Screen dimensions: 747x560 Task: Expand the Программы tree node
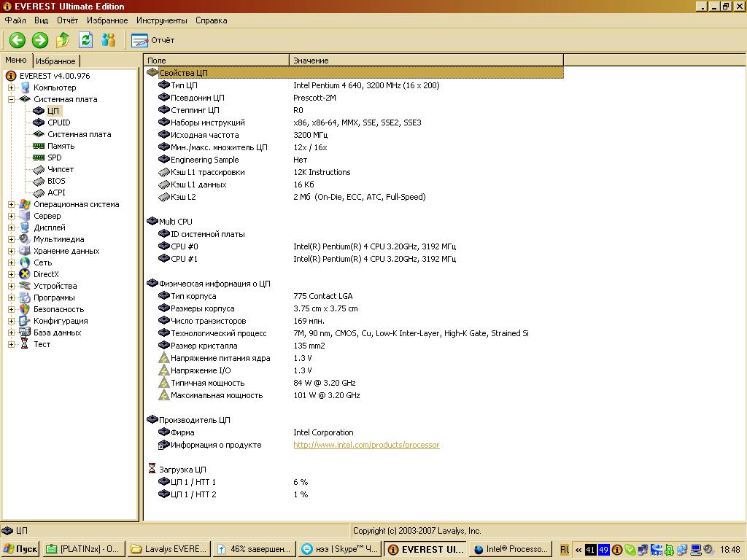[x=11, y=297]
